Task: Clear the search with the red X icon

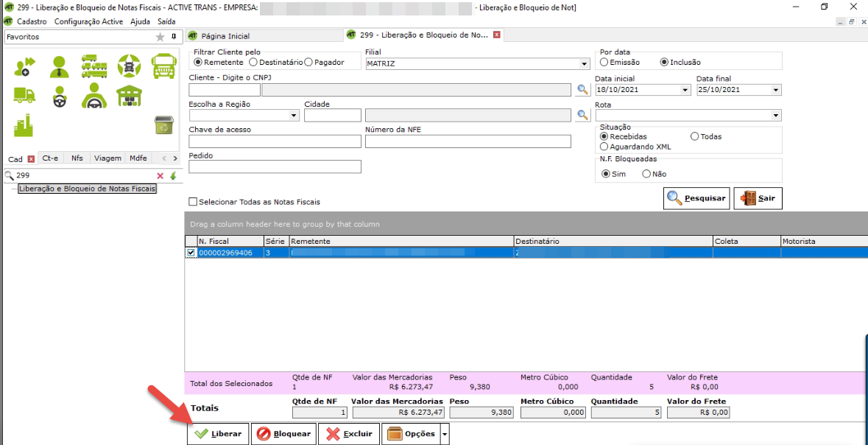Action: point(160,176)
